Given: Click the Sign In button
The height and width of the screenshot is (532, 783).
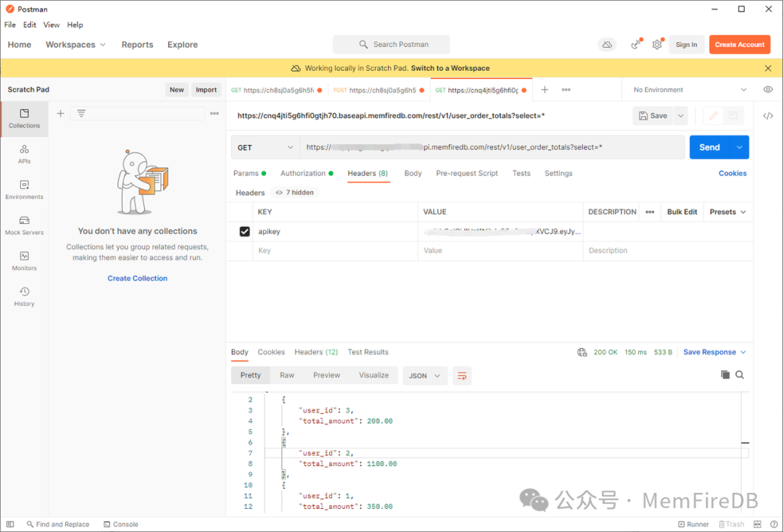Looking at the screenshot, I should (687, 44).
